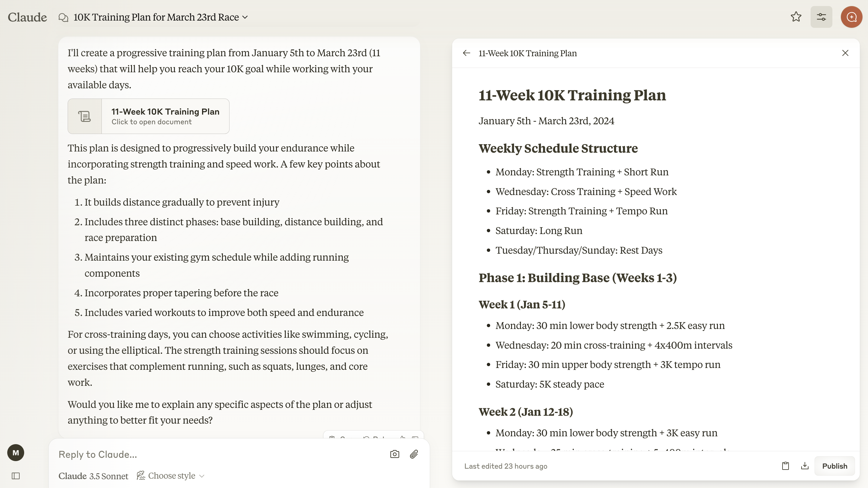Open user profile avatar M
The image size is (868, 488).
[x=16, y=453]
